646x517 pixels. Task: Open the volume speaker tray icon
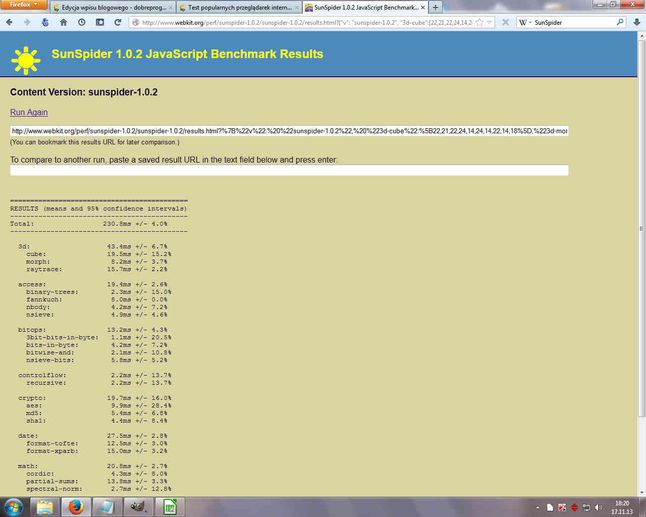pos(598,508)
